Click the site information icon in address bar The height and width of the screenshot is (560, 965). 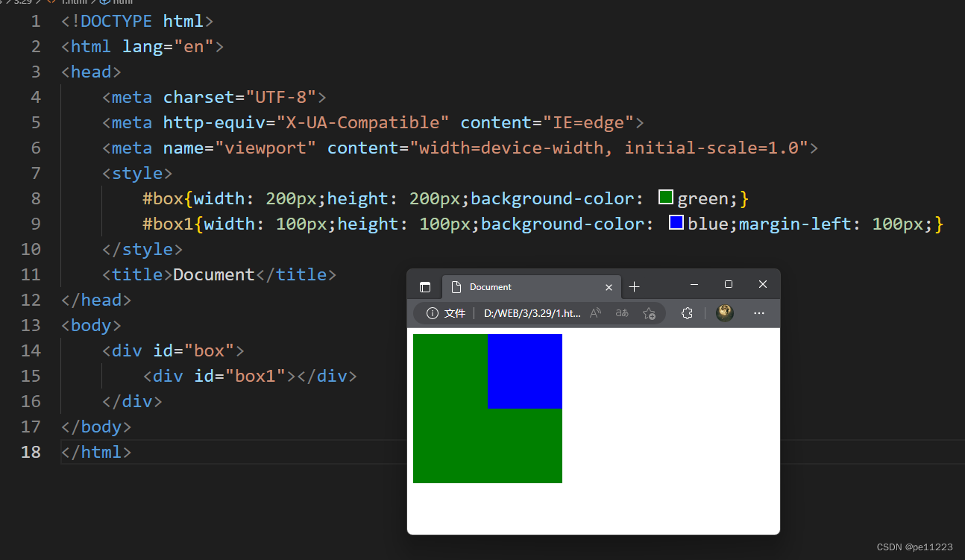[x=432, y=313]
